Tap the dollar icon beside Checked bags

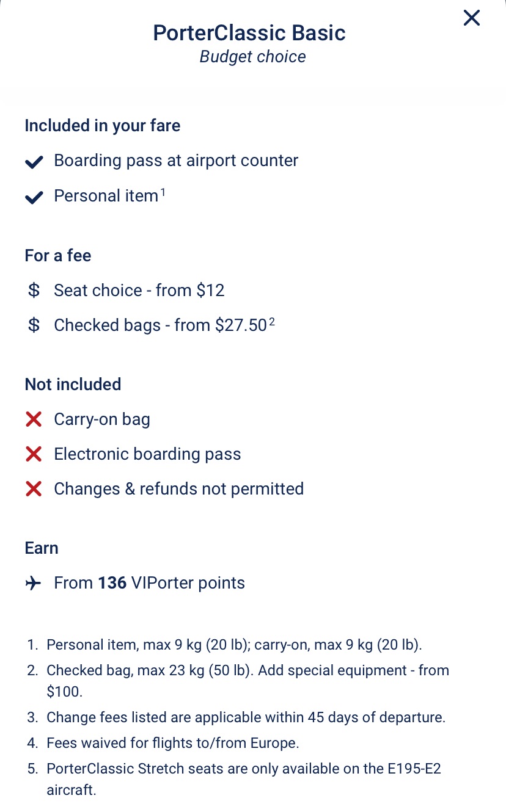point(34,325)
